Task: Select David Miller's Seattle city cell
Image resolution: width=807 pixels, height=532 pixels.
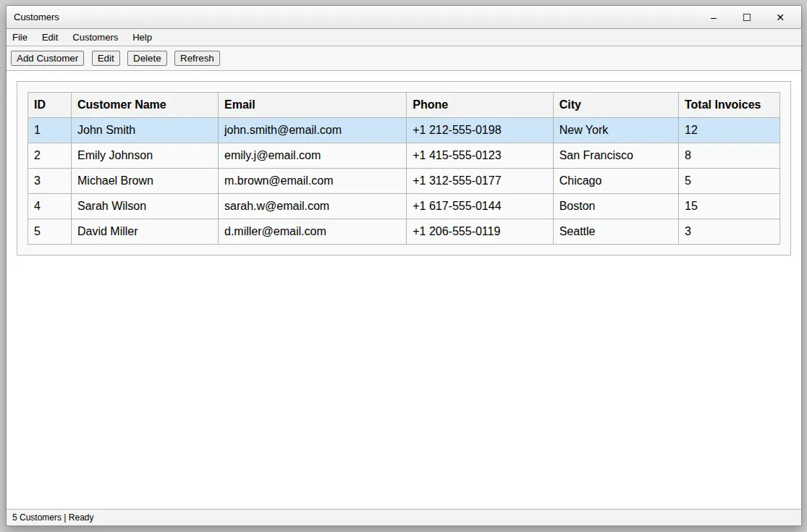Action: pyautogui.click(x=577, y=232)
